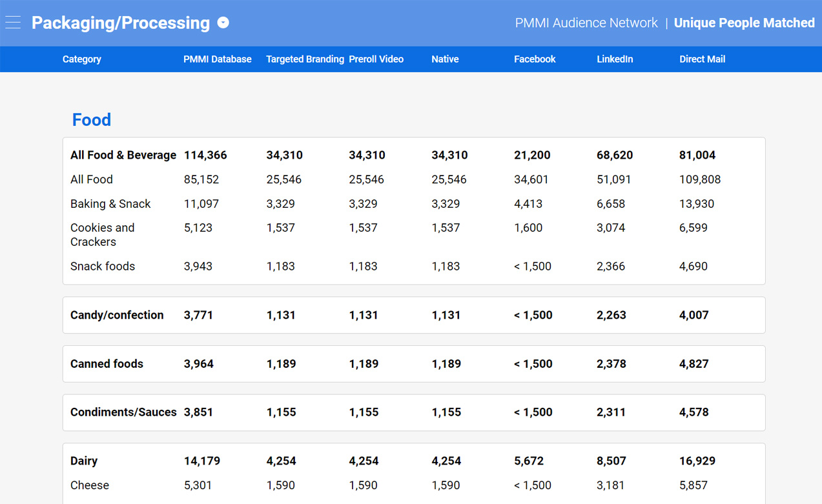The image size is (822, 504).
Task: Click the 5,857 Direct Mail value
Action: [694, 485]
